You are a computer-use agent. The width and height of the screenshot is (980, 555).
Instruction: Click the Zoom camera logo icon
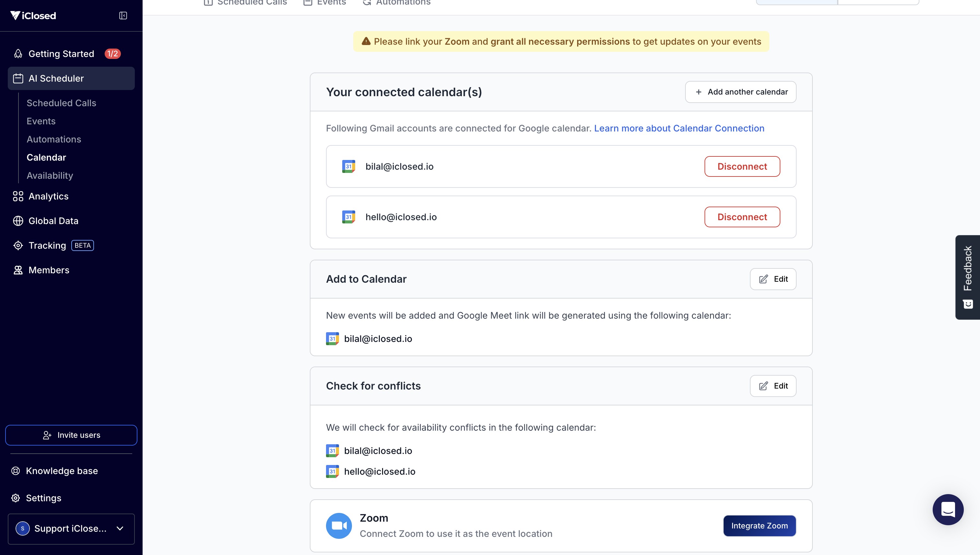pyautogui.click(x=339, y=526)
